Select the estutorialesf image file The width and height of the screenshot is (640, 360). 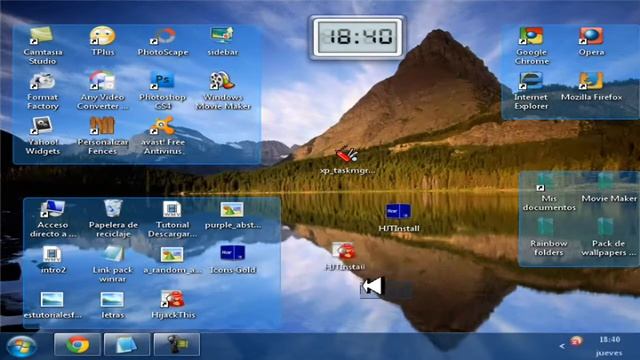coord(52,304)
